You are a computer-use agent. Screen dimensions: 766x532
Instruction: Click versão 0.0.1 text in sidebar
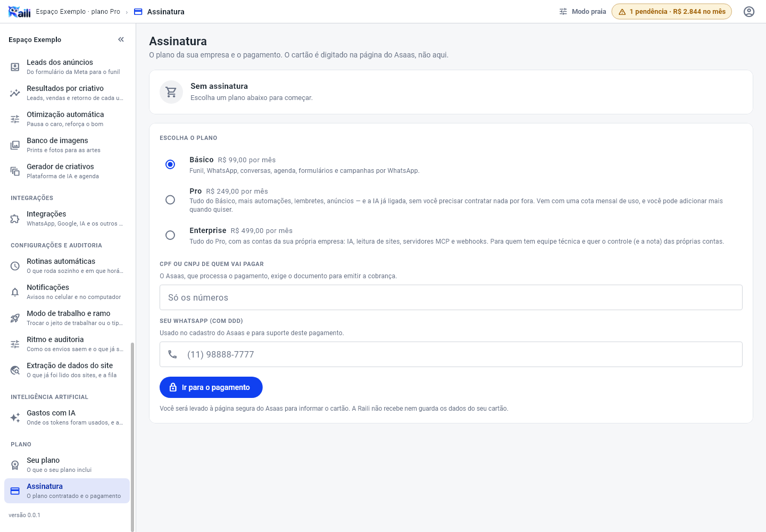(x=24, y=515)
